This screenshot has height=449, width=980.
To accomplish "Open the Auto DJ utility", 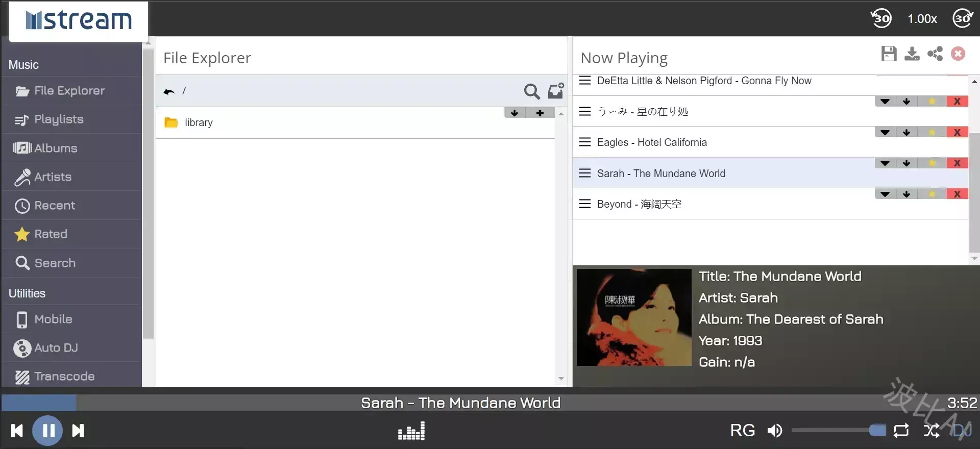I will (71, 347).
